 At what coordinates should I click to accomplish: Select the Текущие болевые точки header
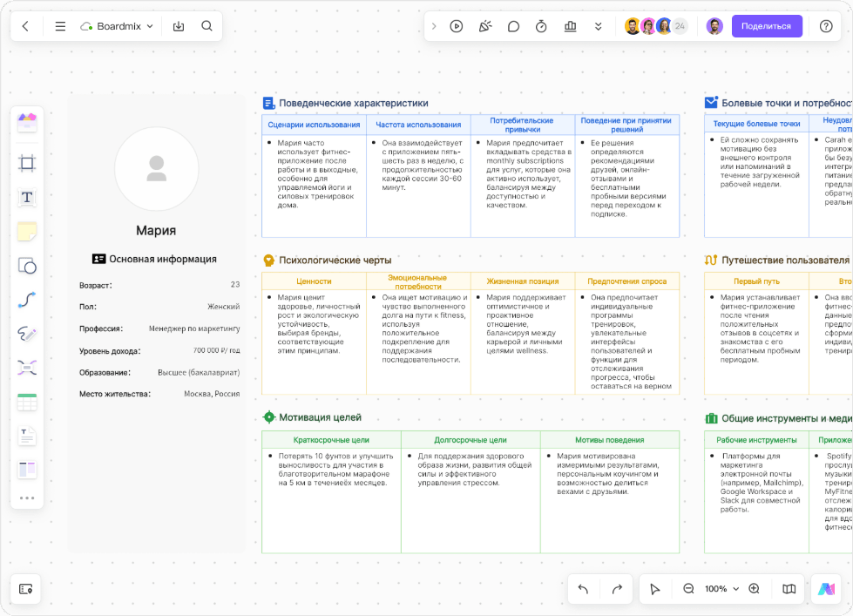(756, 124)
